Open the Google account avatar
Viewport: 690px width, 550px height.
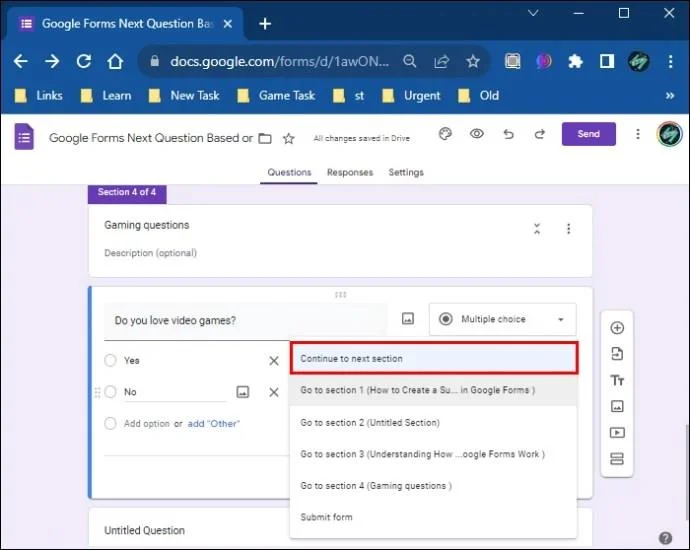pos(669,134)
